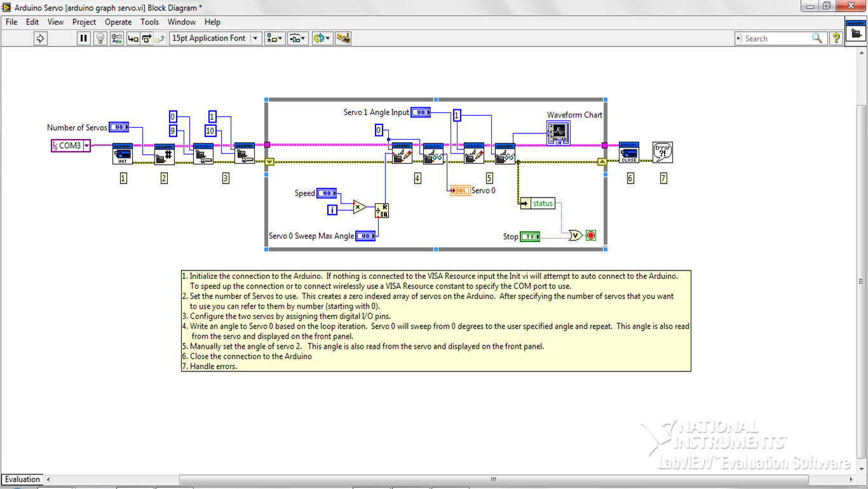This screenshot has width=868, height=489.
Task: Open the Operate menu
Action: click(118, 22)
